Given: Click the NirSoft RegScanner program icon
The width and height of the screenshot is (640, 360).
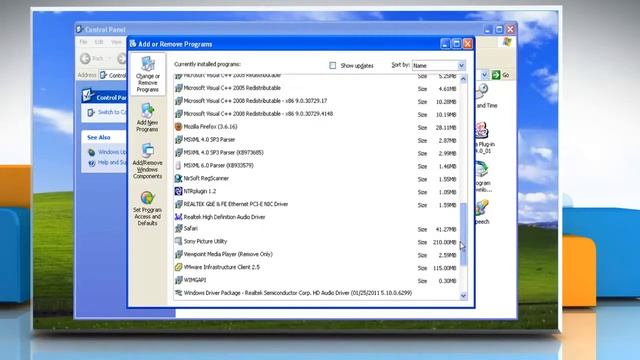Looking at the screenshot, I should tap(178, 178).
